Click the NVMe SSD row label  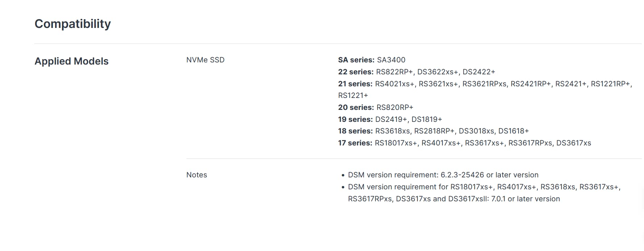click(x=205, y=60)
